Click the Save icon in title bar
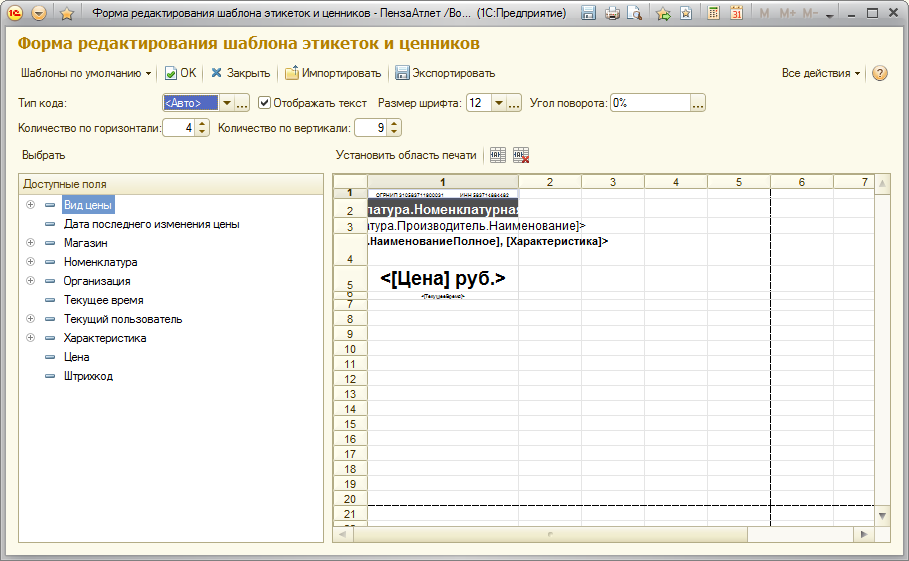 [589, 14]
